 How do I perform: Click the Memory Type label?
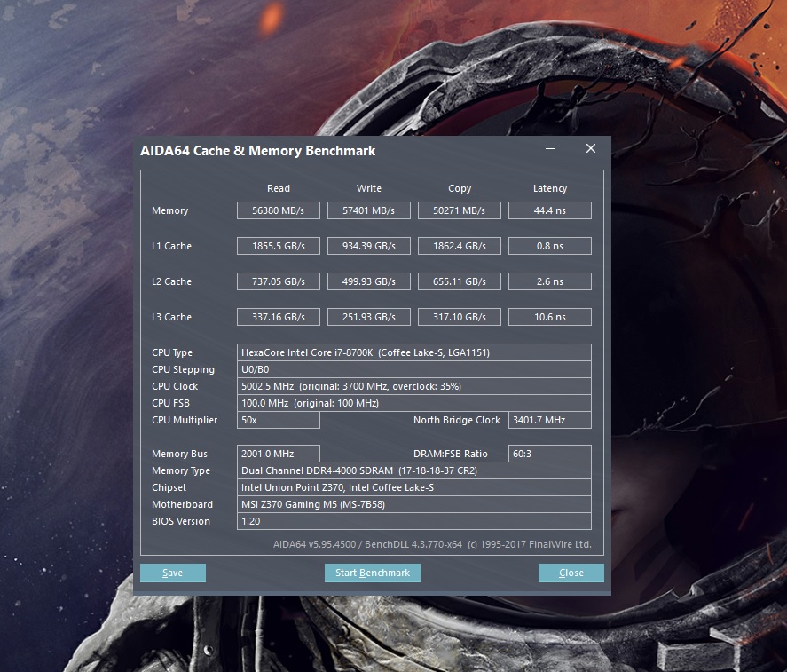pos(181,471)
